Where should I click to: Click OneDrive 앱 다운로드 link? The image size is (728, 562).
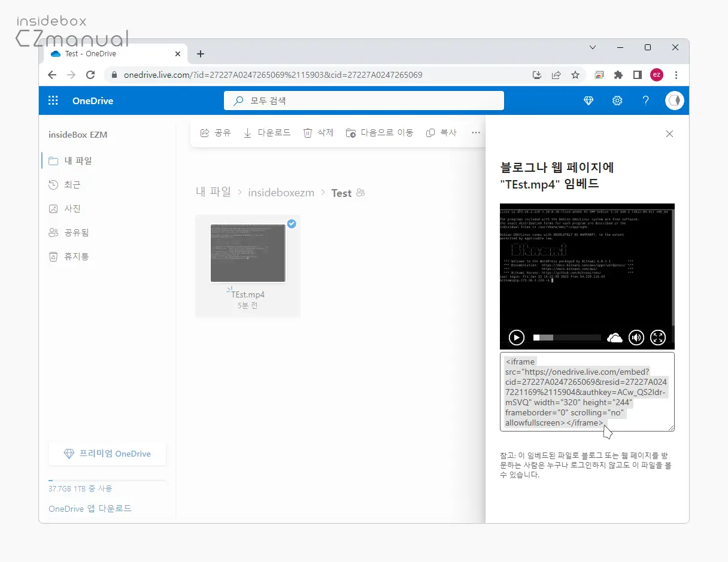click(90, 508)
